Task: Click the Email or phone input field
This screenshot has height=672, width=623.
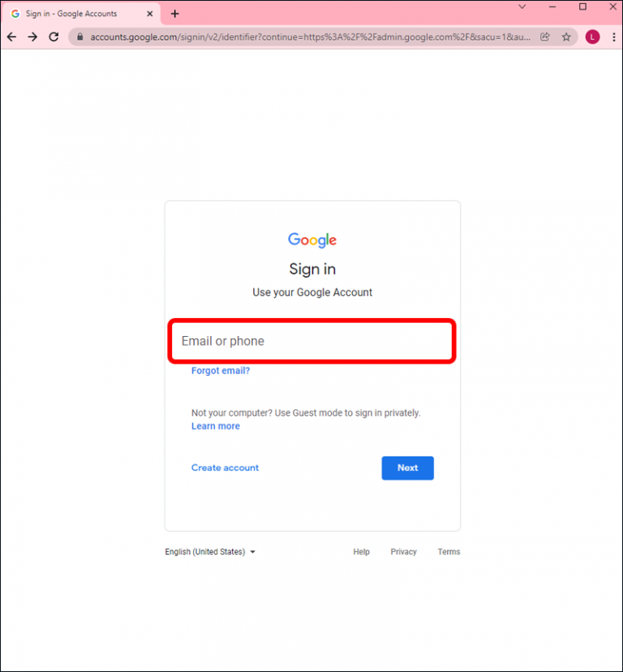Action: [x=311, y=341]
